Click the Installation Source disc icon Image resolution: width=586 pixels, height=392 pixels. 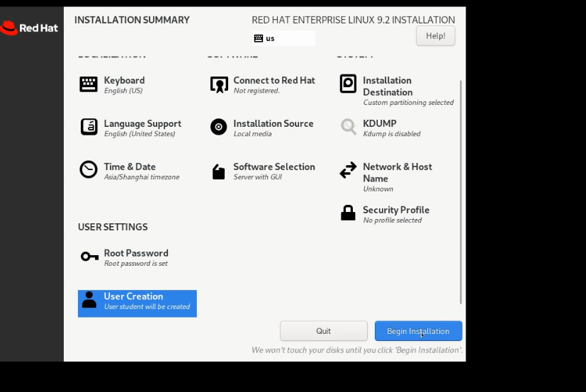[219, 127]
